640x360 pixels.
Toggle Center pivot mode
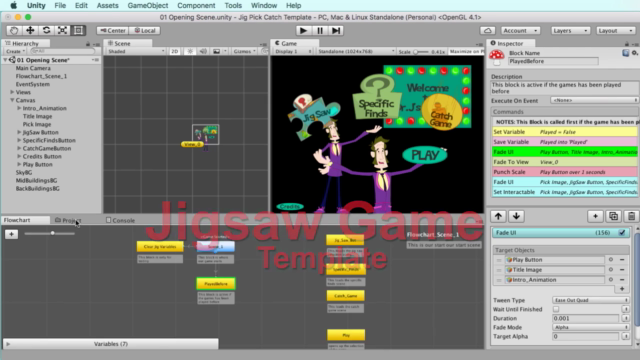coord(113,31)
